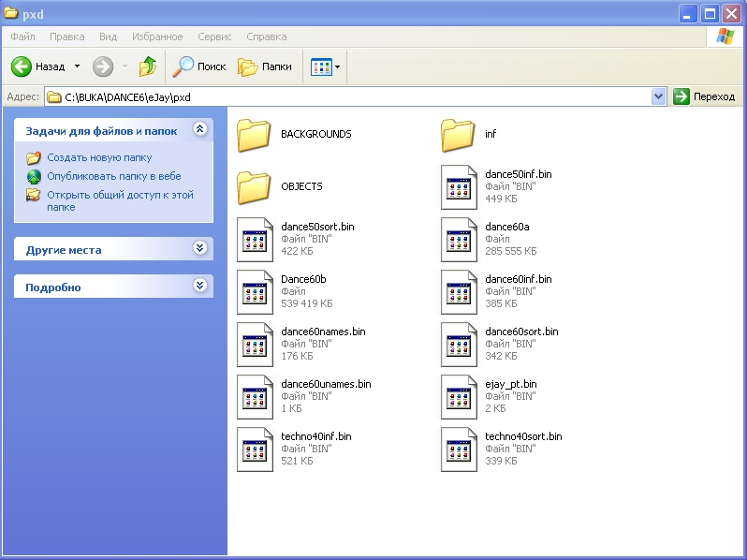
Task: Open the Справка menu
Action: [266, 37]
